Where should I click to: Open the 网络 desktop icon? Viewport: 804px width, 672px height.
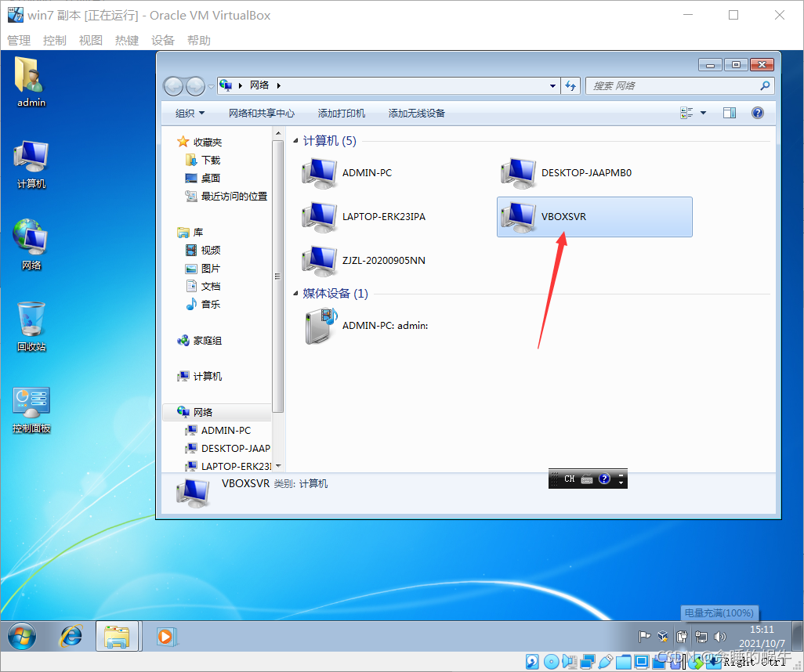click(31, 245)
